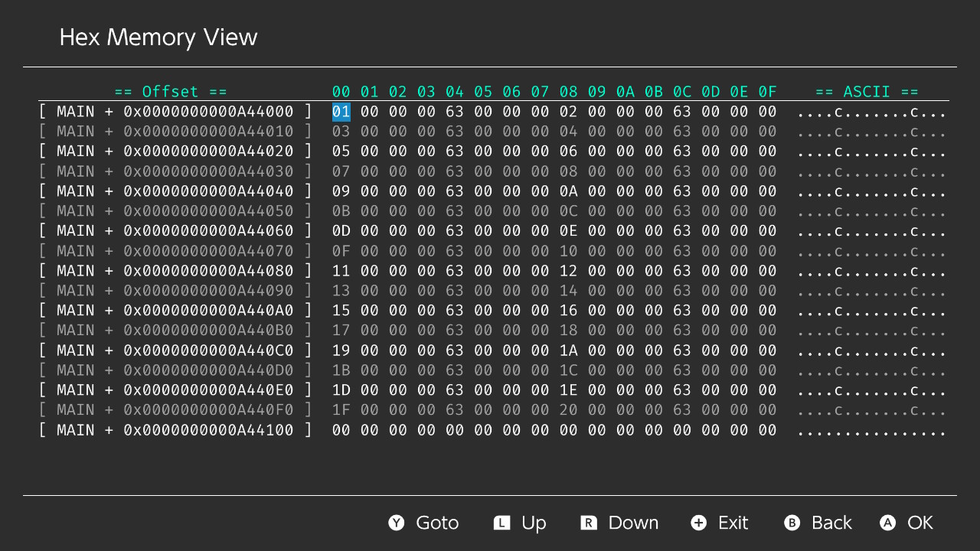Viewport: 980px width, 551px height.
Task: Click the plus button icon for Exit
Action: coord(698,523)
